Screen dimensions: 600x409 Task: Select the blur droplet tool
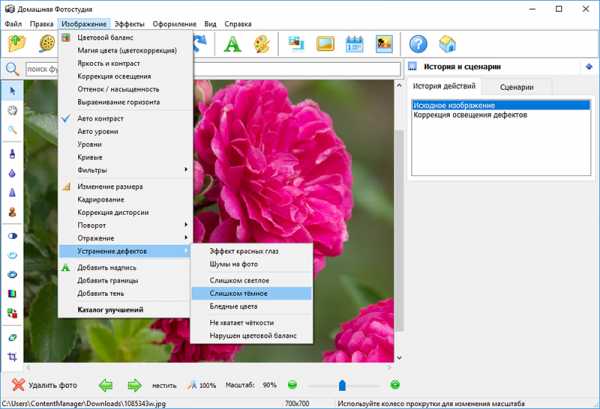(12, 173)
